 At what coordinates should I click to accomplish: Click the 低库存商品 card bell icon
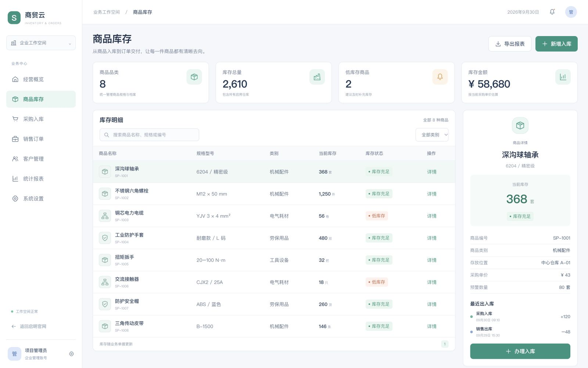[x=440, y=77]
